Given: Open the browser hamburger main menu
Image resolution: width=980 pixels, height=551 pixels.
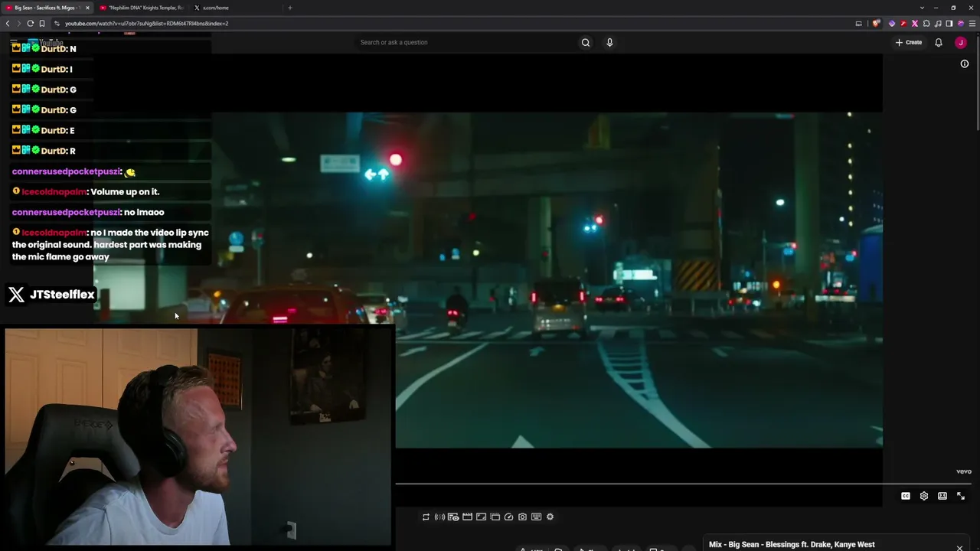Looking at the screenshot, I should click(x=972, y=24).
